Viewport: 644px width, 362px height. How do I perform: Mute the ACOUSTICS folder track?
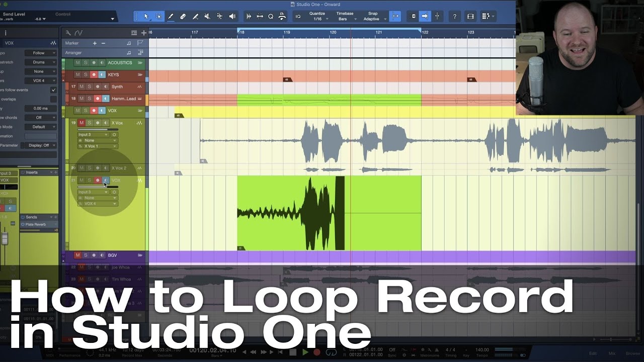point(77,62)
